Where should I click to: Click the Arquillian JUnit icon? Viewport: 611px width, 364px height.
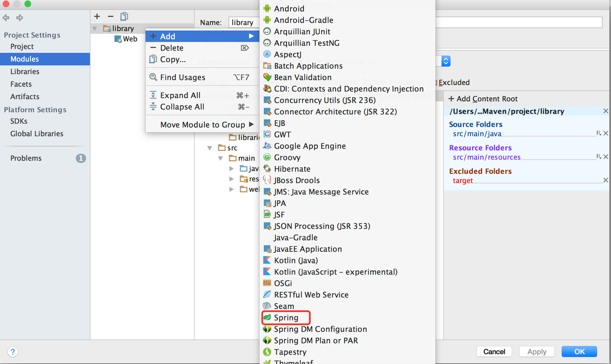(x=267, y=31)
